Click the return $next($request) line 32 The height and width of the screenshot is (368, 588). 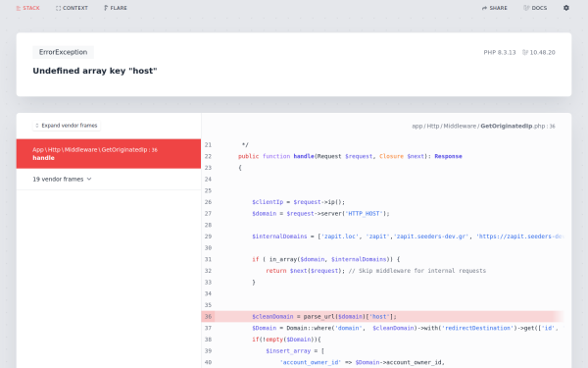pyautogui.click(x=375, y=271)
